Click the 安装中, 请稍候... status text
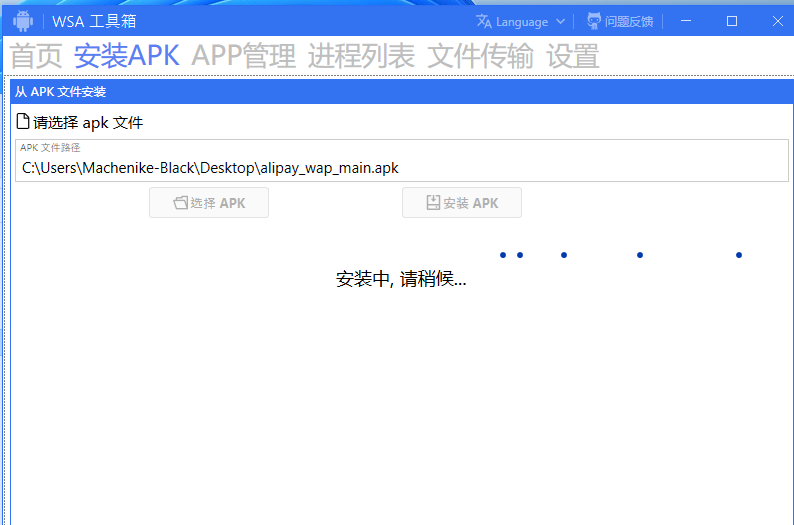 401,279
